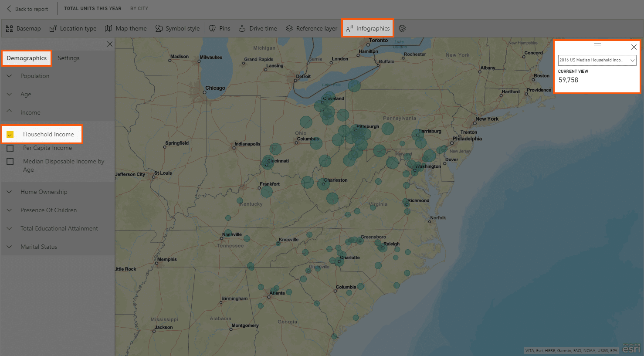
Task: Open the map settings gear
Action: 402,28
